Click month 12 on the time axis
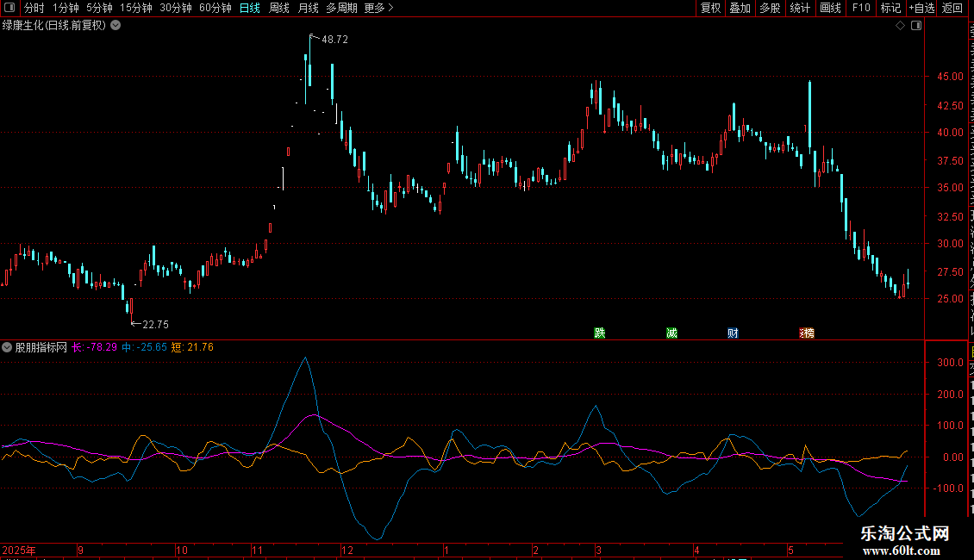 coord(347,551)
